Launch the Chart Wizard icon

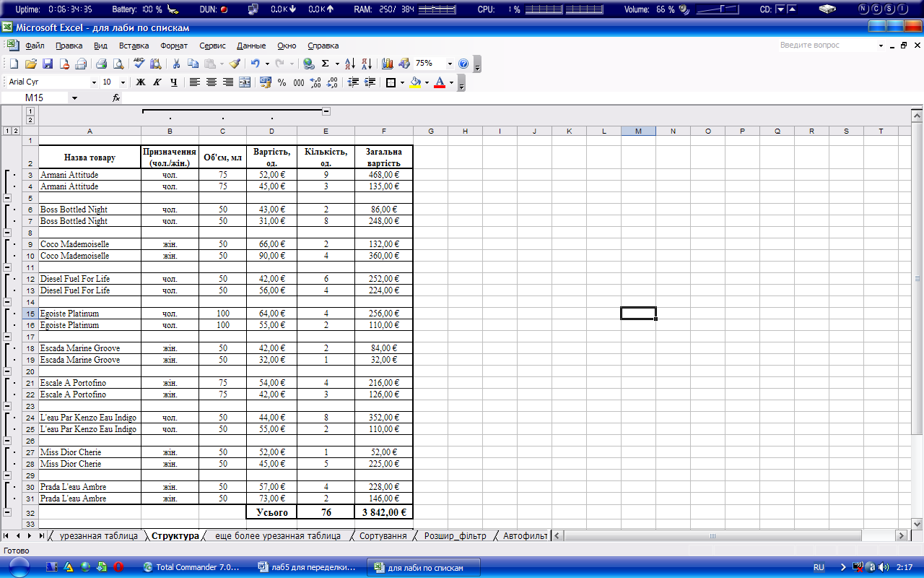(x=388, y=64)
